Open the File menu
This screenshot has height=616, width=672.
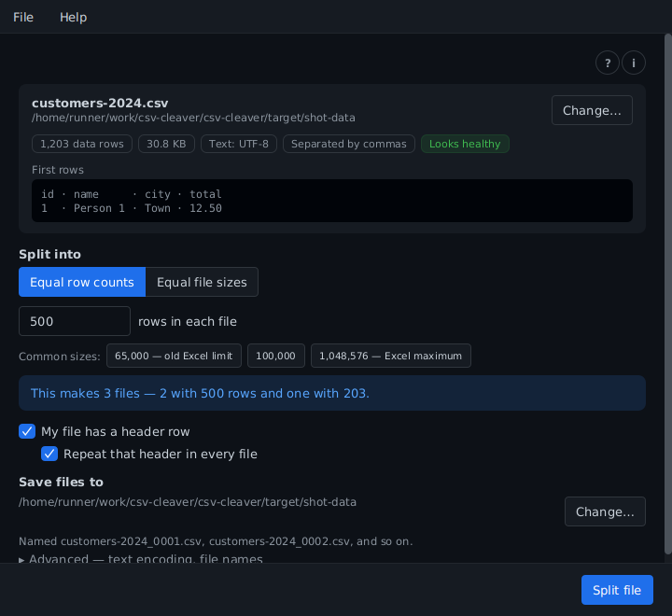coord(23,17)
